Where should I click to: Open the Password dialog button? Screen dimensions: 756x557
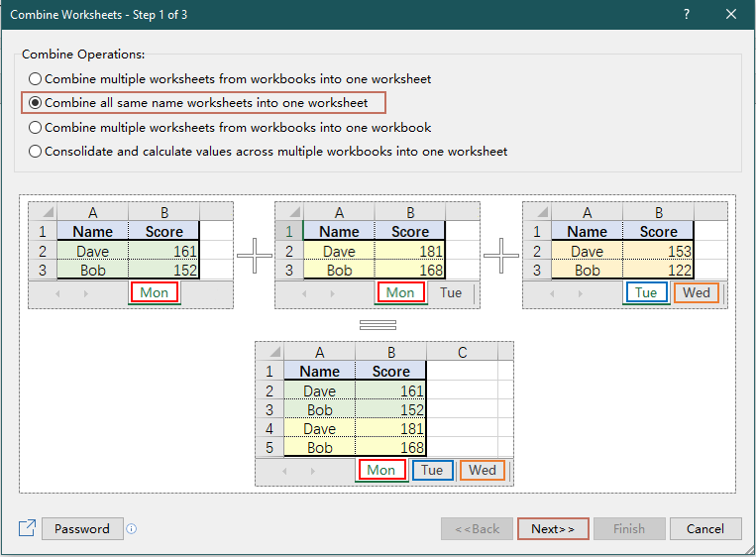point(82,528)
